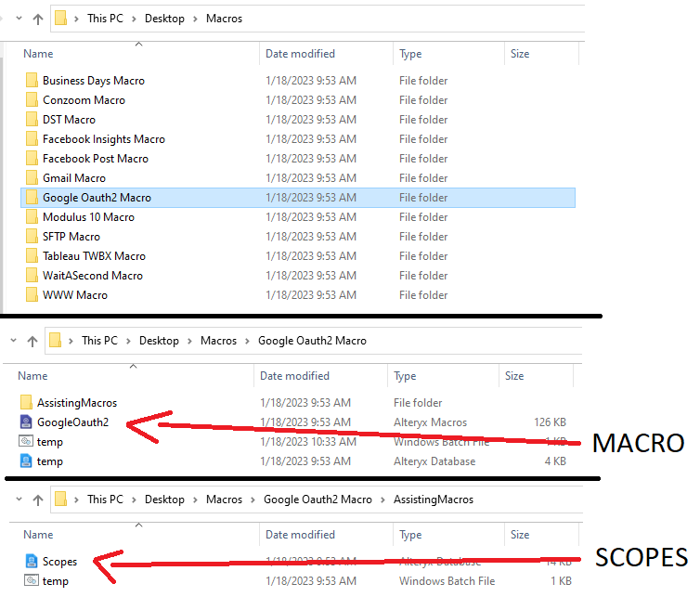Expand chevron before This PC in AssistingMacros window
This screenshot has height=597, width=700.
pyautogui.click(x=76, y=500)
